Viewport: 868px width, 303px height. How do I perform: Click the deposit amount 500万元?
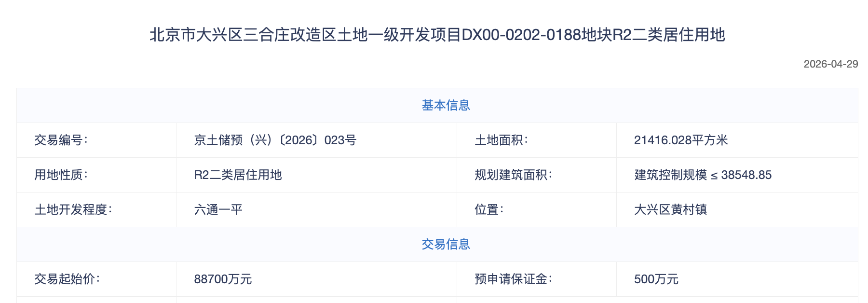click(656, 279)
